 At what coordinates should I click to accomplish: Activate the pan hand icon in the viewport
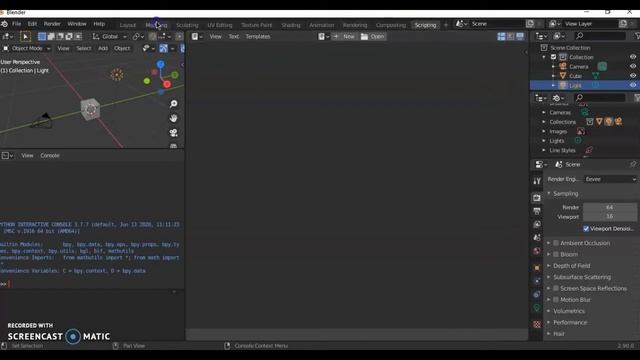pyautogui.click(x=173, y=118)
